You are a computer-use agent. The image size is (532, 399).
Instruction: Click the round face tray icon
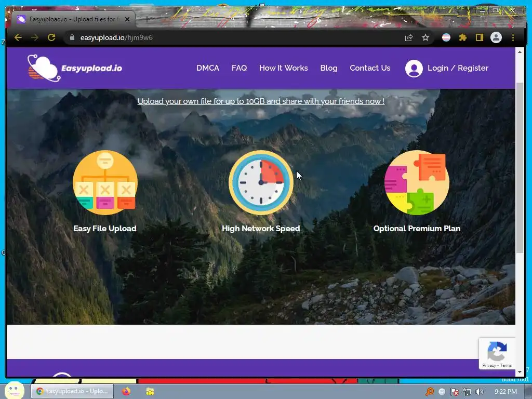(442, 392)
